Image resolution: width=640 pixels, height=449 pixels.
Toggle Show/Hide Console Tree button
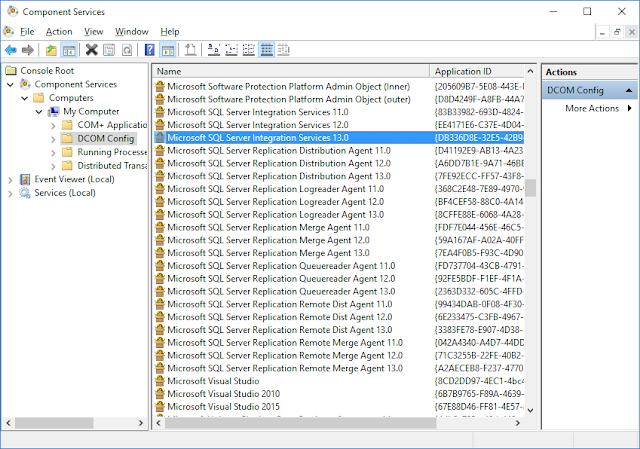point(69,50)
